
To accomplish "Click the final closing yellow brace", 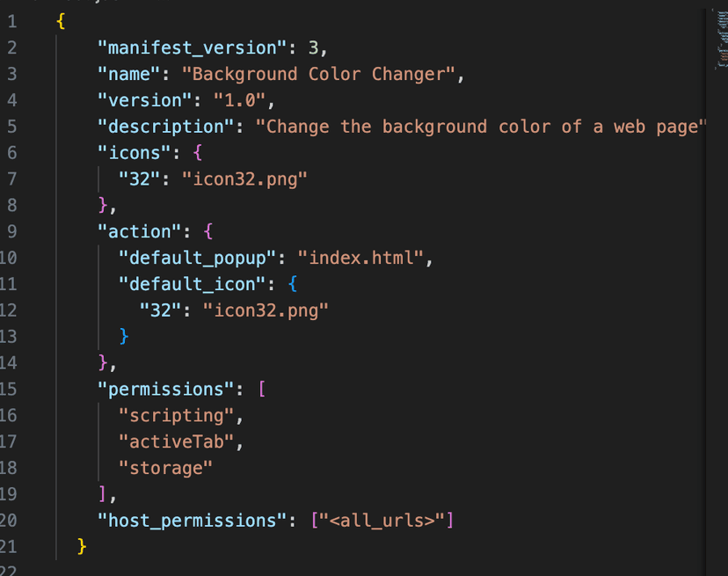I will [82, 547].
